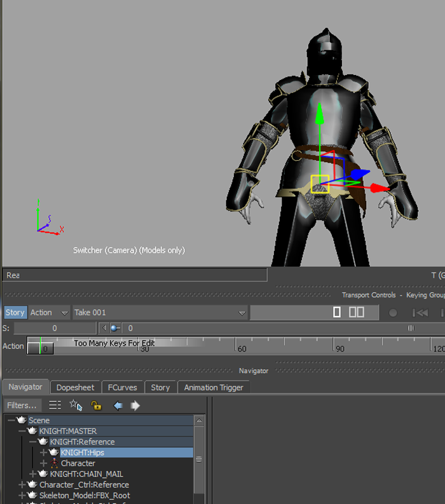
Task: Toggle the yellow padlock icon in Navigator
Action: point(96,405)
